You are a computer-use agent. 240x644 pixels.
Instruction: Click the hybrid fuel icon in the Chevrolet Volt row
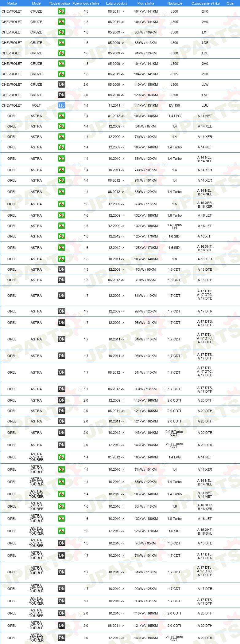pyautogui.click(x=62, y=105)
